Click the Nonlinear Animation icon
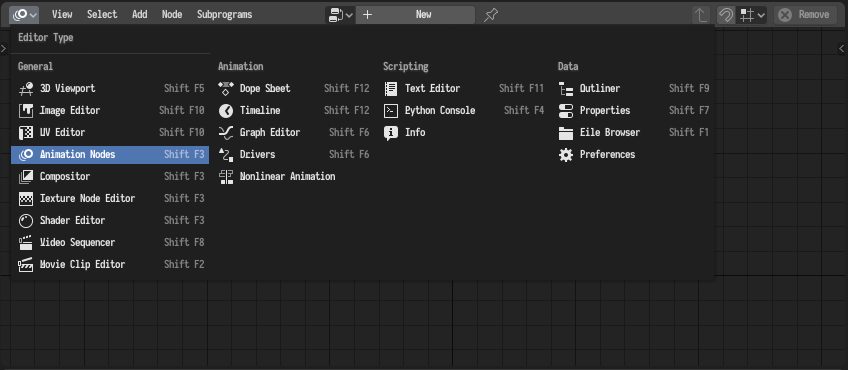 click(x=226, y=177)
